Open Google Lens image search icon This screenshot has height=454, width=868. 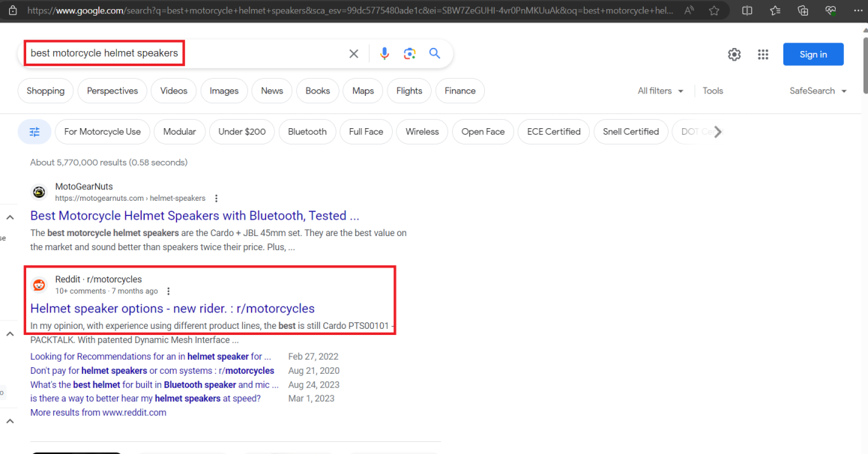[x=410, y=54]
